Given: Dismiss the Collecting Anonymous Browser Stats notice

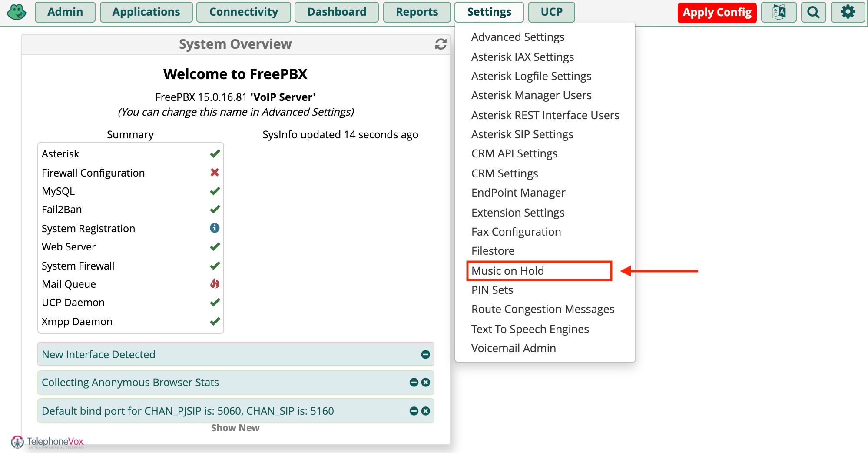Looking at the screenshot, I should (426, 382).
